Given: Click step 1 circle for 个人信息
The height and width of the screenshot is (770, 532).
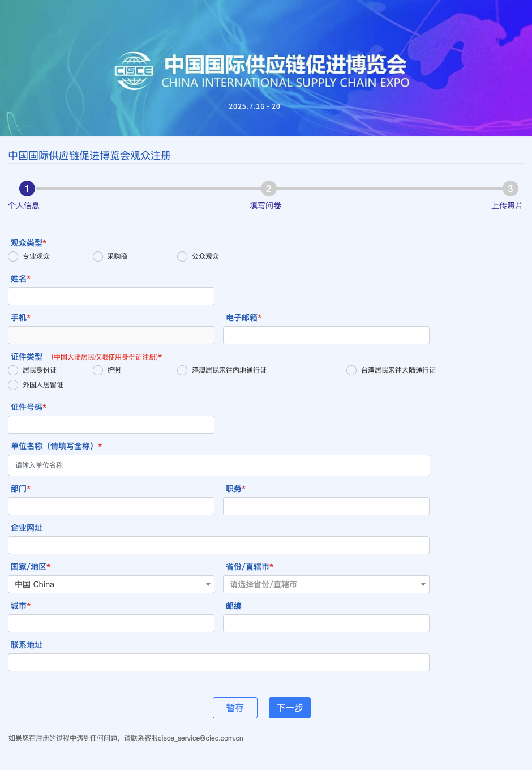Looking at the screenshot, I should pyautogui.click(x=27, y=189).
